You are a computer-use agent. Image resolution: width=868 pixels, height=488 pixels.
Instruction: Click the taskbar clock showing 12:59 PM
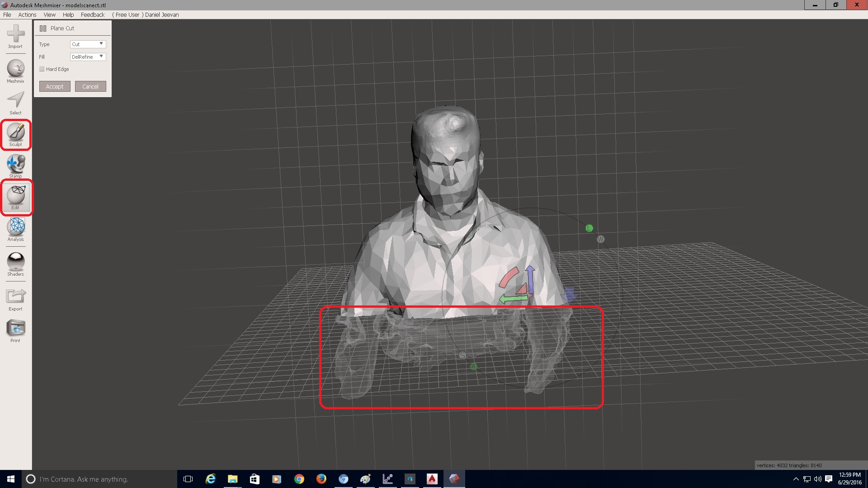pos(849,479)
